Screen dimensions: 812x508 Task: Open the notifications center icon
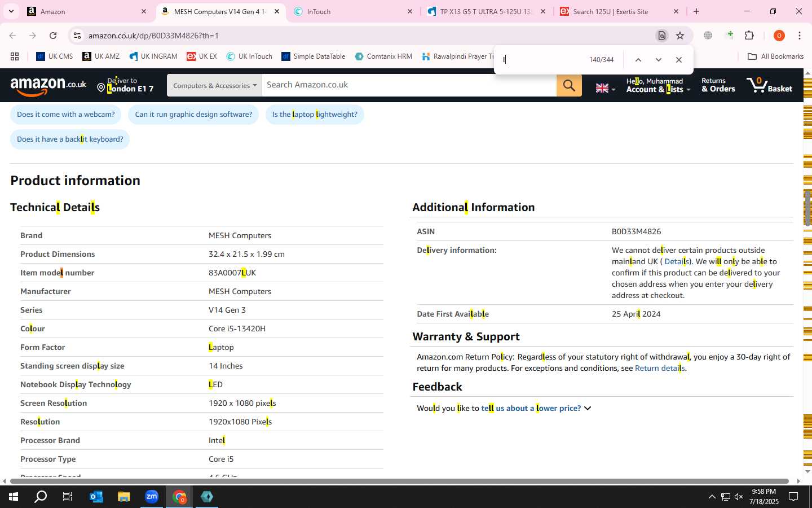[x=793, y=497]
